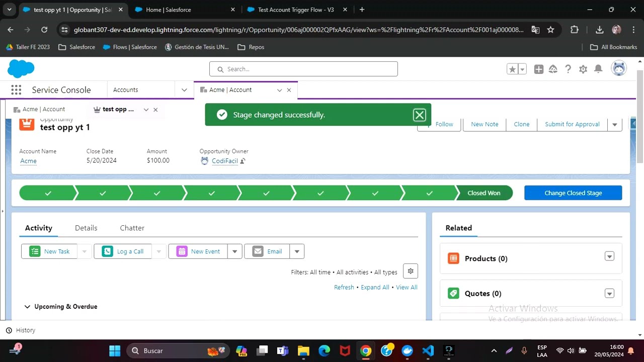Open the Flows | Salesforce bookmark
This screenshot has height=362, width=644.
[x=130, y=47]
